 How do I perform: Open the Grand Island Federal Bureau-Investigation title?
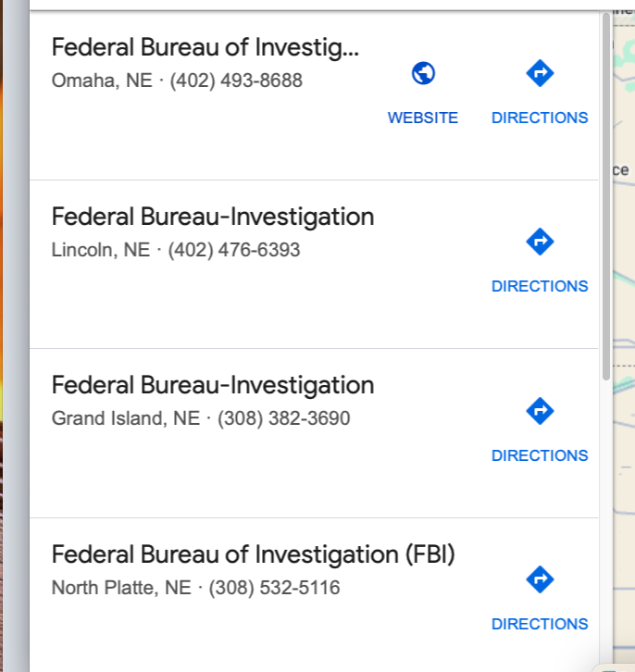click(x=213, y=385)
